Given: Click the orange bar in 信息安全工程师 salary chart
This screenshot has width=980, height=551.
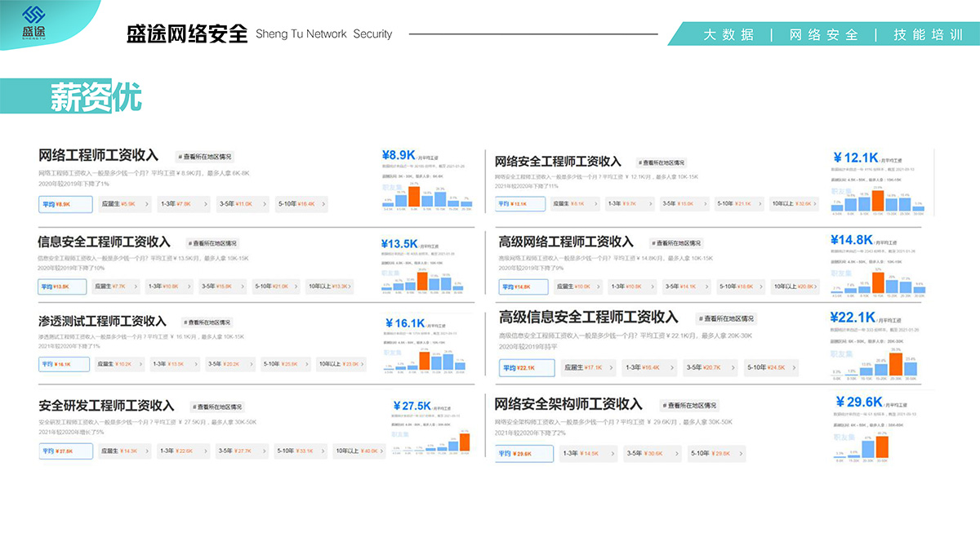Looking at the screenshot, I should 422,281.
